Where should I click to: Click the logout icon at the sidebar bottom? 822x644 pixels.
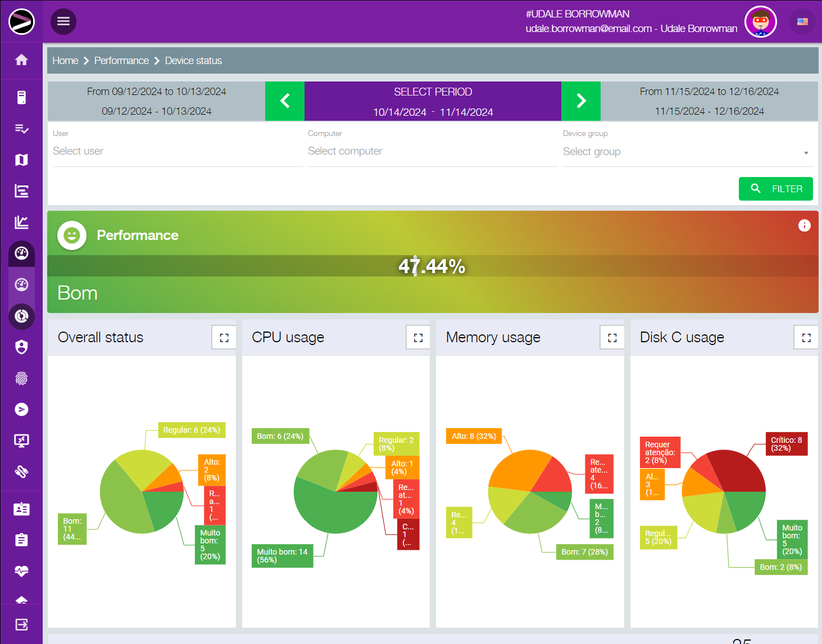21,624
